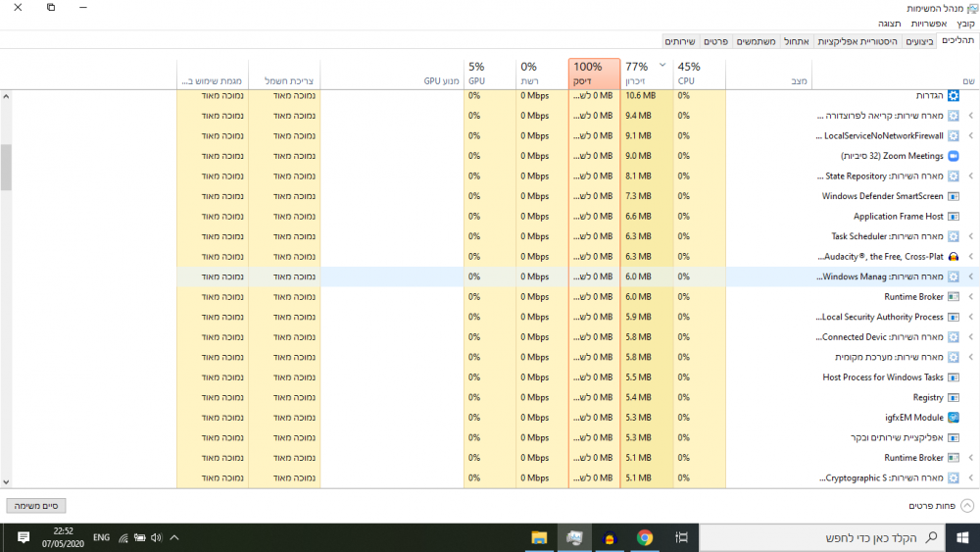Open Chrome from the taskbar

645,537
